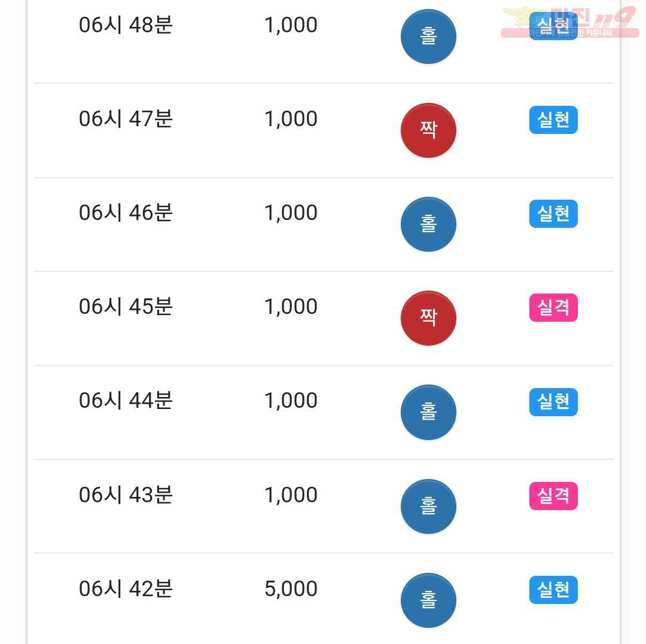Click the 실현 badge in the 06시 48분 row
The image size is (646, 644).
553,26
